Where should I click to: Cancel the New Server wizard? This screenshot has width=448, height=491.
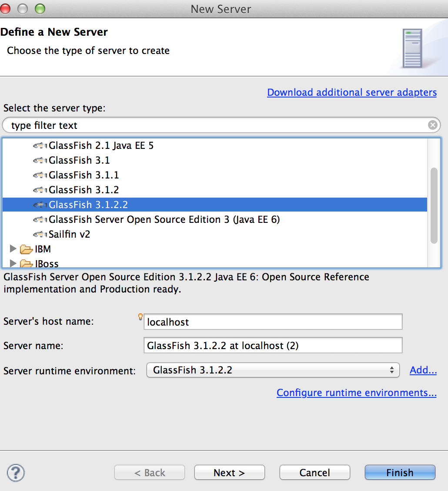314,472
